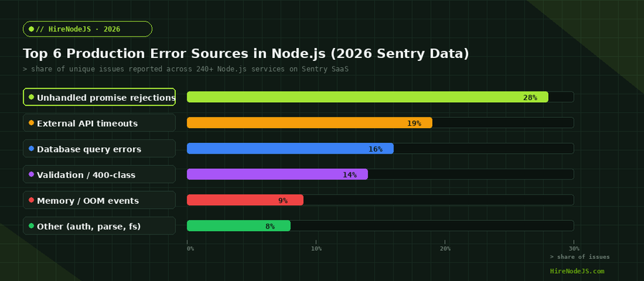644x281 pixels.
Task: Click the blue 16% bar
Action: (x=291, y=149)
